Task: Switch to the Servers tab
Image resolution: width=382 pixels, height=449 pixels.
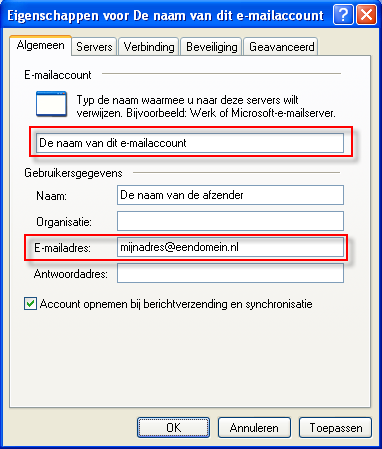Action: coord(94,47)
